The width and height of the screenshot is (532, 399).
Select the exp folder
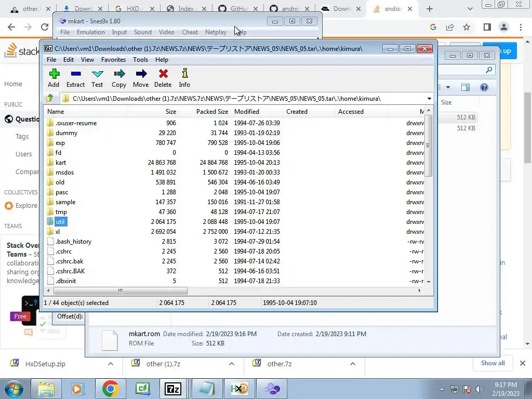click(60, 143)
